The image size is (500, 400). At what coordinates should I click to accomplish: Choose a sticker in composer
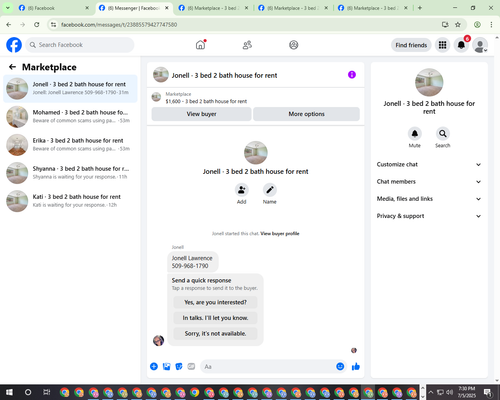click(x=179, y=367)
